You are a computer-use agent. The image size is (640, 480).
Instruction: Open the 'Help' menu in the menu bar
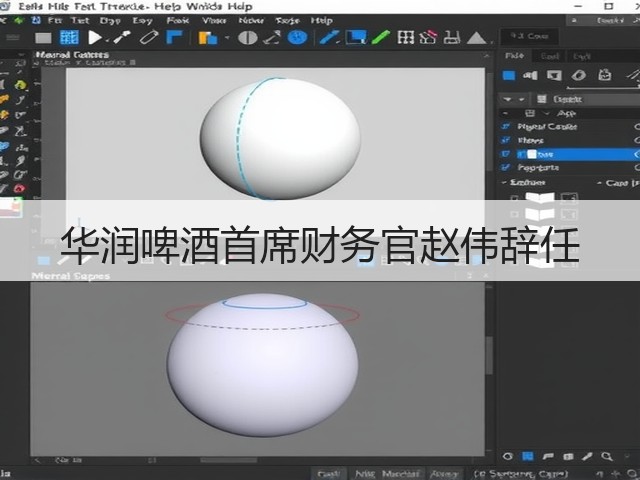click(x=322, y=20)
